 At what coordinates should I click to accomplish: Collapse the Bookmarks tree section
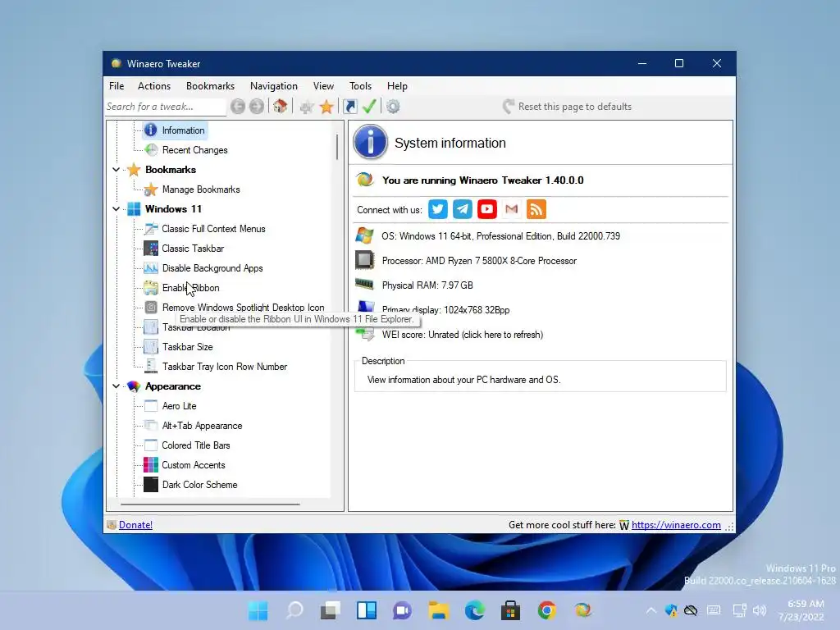pyautogui.click(x=116, y=169)
